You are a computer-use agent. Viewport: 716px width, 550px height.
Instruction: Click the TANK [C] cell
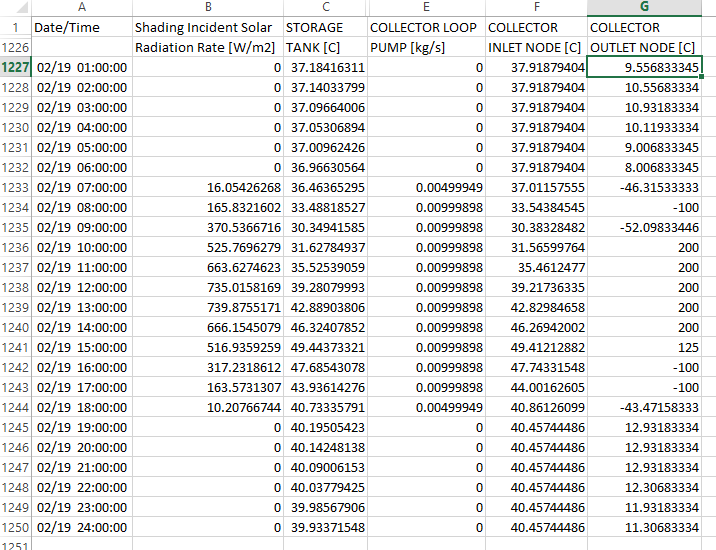[326, 48]
